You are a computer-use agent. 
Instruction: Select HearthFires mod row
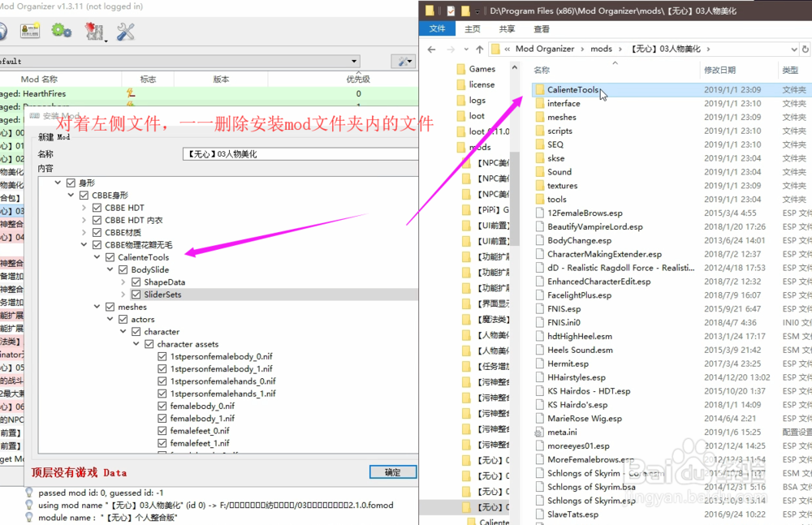click(x=209, y=93)
